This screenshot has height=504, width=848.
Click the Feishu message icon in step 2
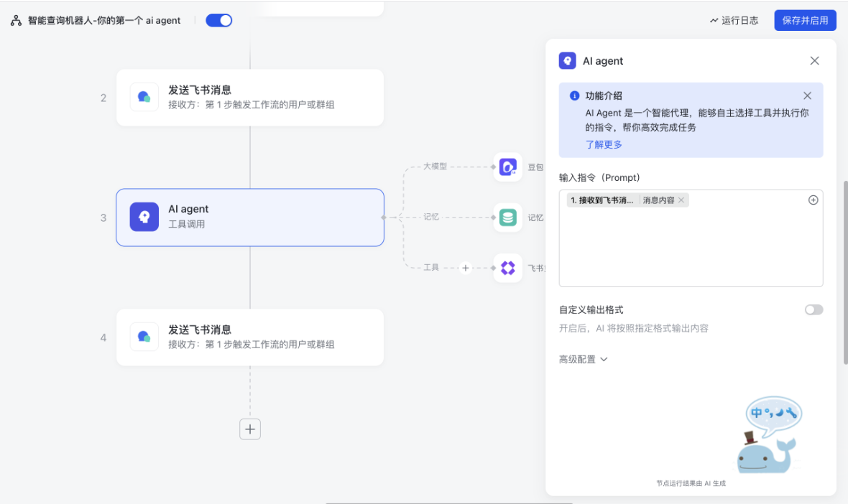coord(144,97)
